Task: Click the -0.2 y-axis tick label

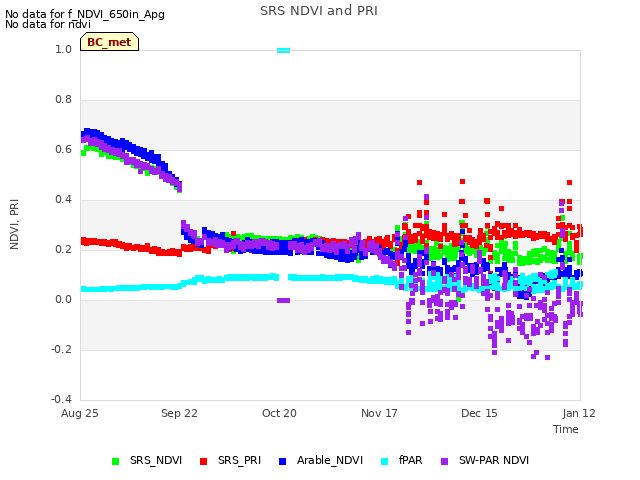Action: coord(61,349)
